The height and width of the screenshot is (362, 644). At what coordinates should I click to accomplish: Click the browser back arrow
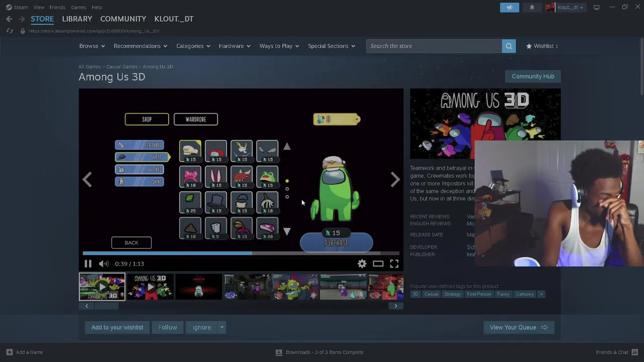(9, 19)
